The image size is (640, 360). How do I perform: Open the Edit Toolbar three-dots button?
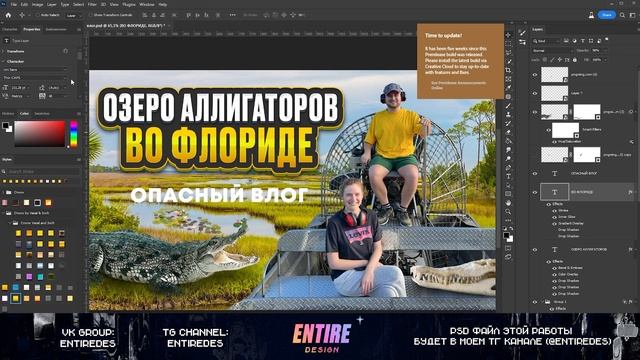tap(508, 220)
